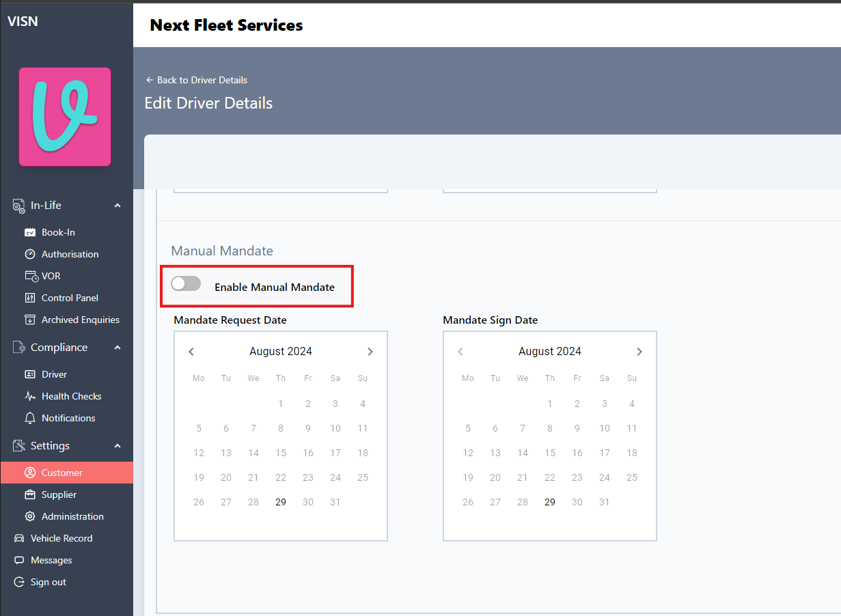Collapse the Settings menu section
Viewport: 841px width, 616px height.
point(118,446)
